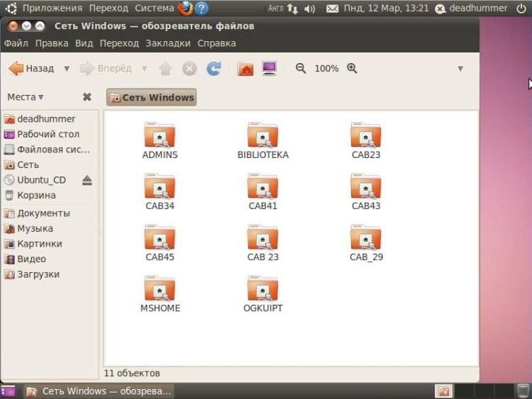Viewport: 532px width, 399px height.
Task: Click the Up arrow toolbar icon
Action: (x=165, y=69)
